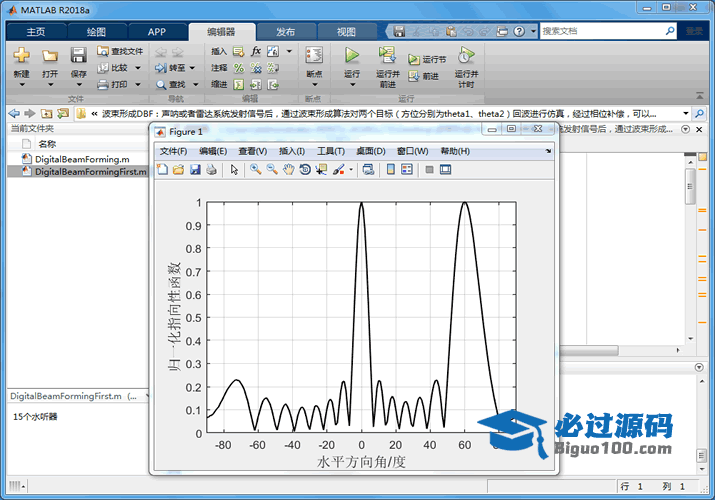Image resolution: width=715 pixels, height=500 pixels.
Task: Expand the Breakpoints (断点) dropdown arrow
Action: [x=315, y=85]
